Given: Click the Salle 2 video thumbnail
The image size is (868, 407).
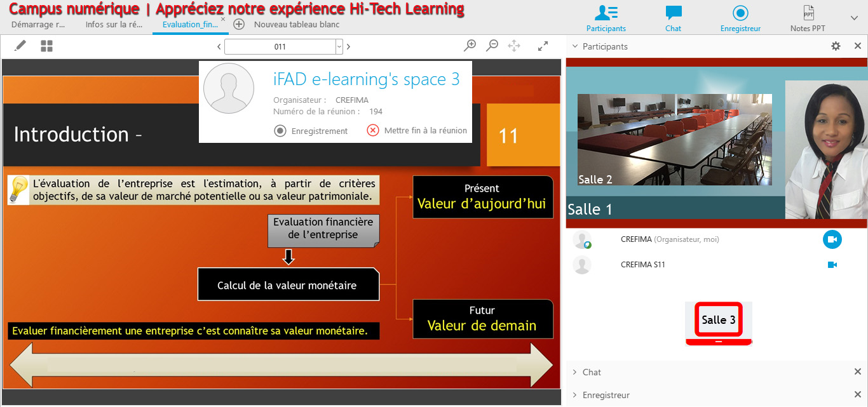Looking at the screenshot, I should coord(674,140).
